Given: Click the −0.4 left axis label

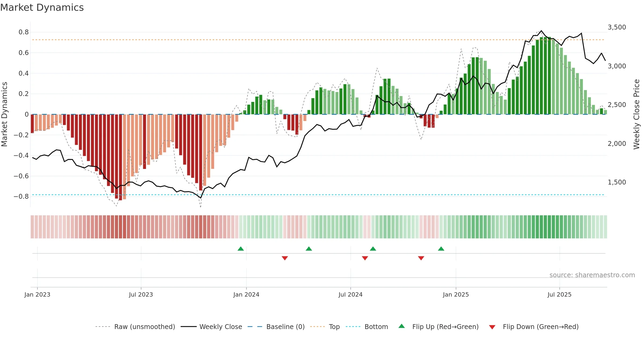Looking at the screenshot, I should pos(21,155).
